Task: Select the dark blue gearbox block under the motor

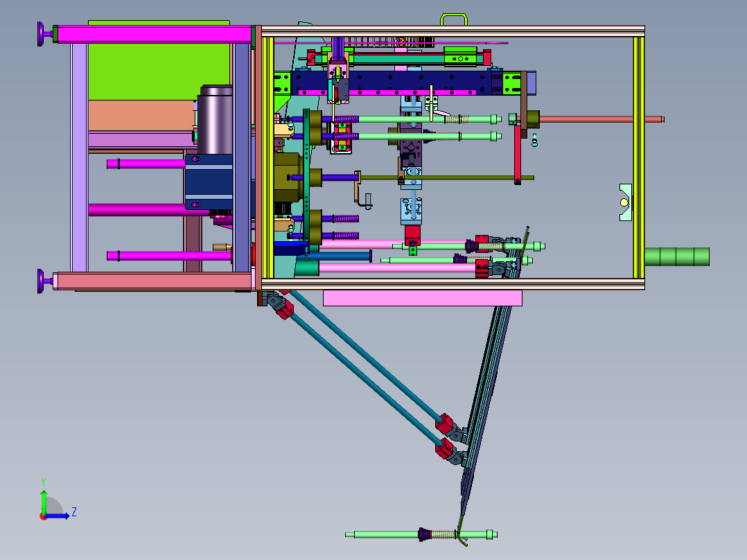Action: coord(209,181)
